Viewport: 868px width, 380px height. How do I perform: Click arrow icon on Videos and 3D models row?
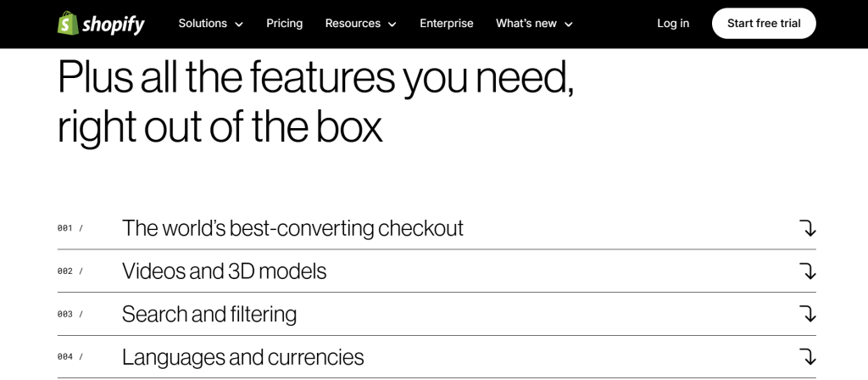(807, 271)
